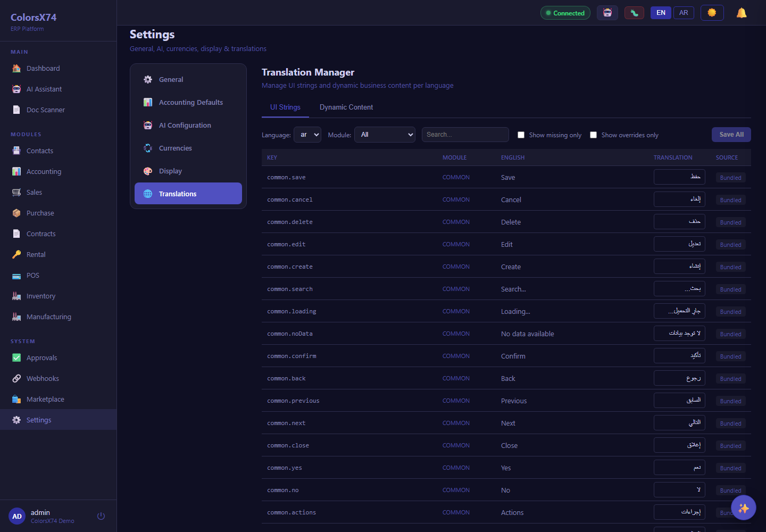
Task: Click the ColorsX74 logo title
Action: (x=34, y=17)
